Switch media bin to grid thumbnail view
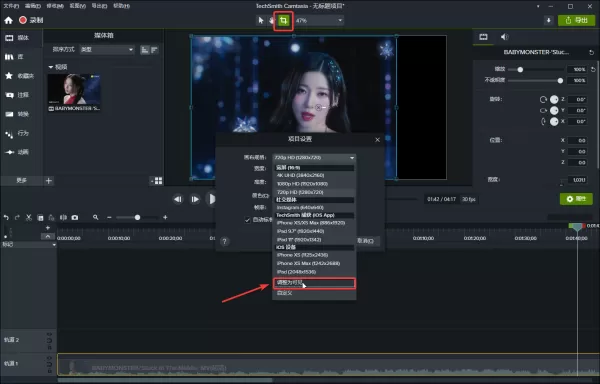This screenshot has width=600, height=384. click(158, 181)
